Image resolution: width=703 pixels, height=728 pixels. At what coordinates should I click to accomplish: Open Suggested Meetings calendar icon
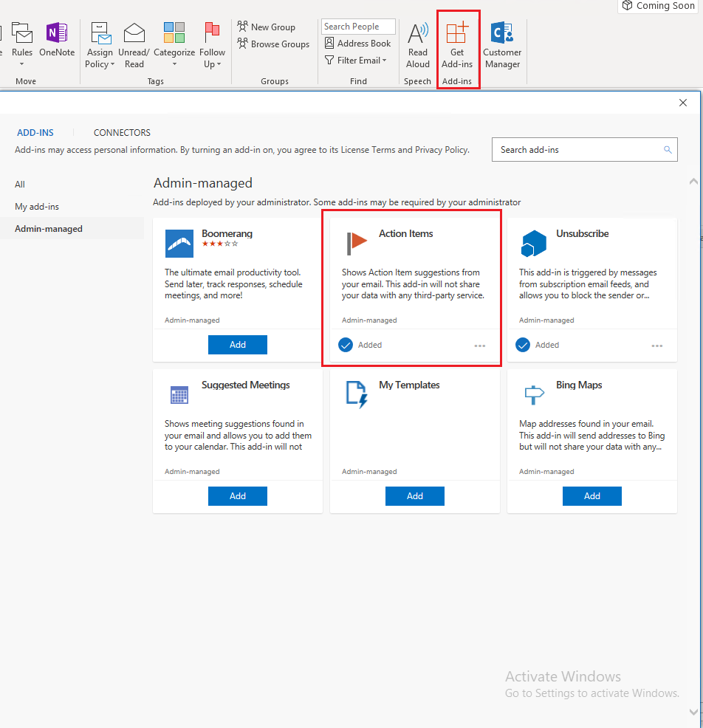pyautogui.click(x=179, y=395)
